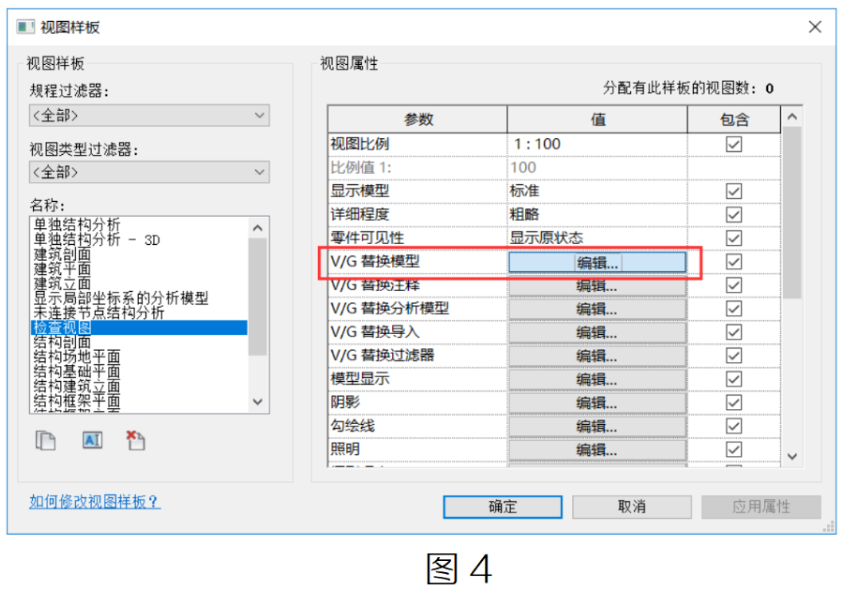849x599 pixels.
Task: Select the highlighted 检查视图 template
Action: 139,328
